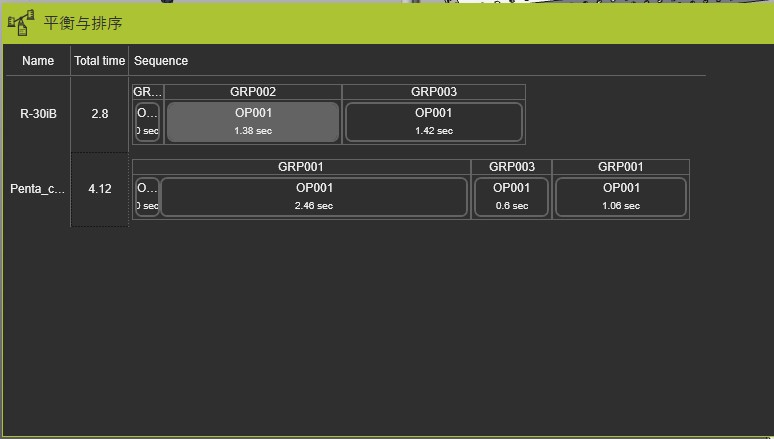Click the GRP003 header in the Penta row
This screenshot has height=439, width=774.
[x=512, y=167]
